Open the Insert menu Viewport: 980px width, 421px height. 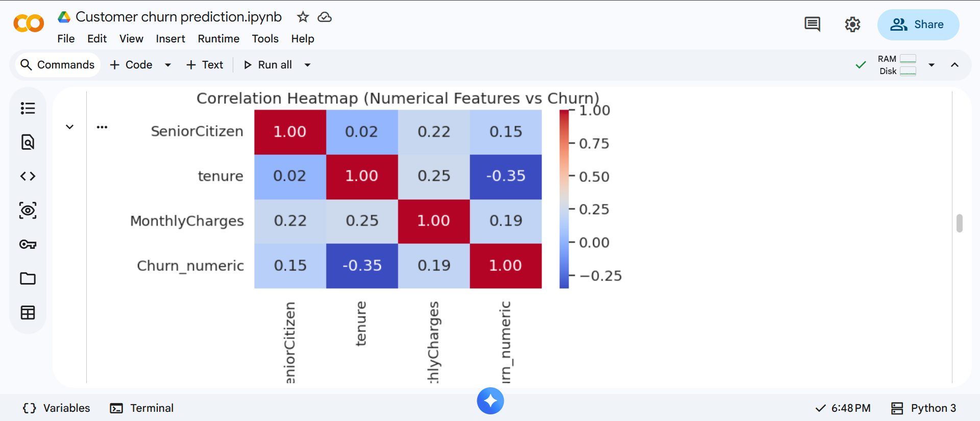[x=170, y=39]
